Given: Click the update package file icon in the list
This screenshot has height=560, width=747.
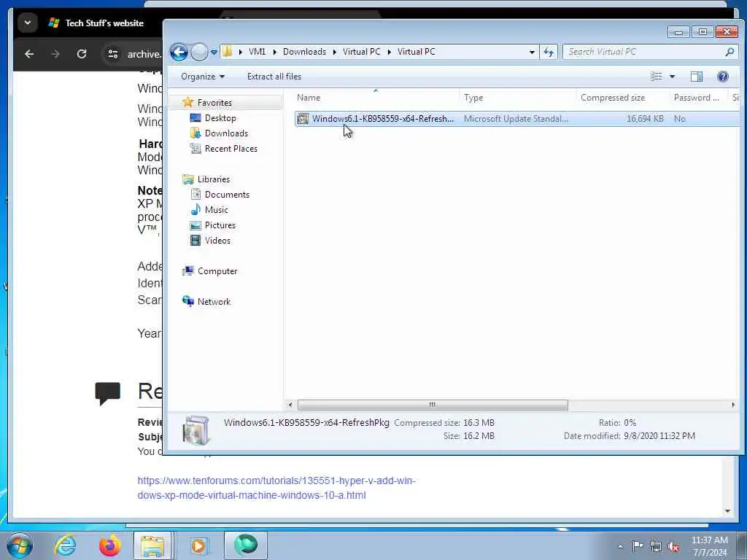Looking at the screenshot, I should pos(303,119).
